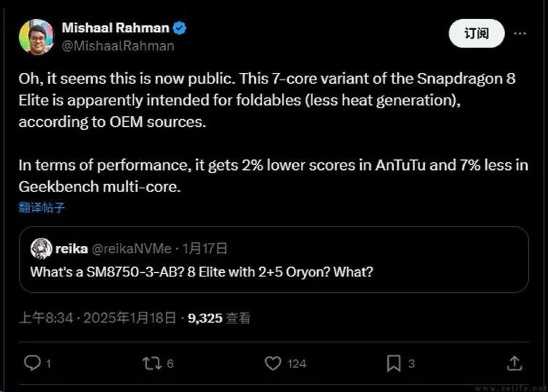Viewport: 548px width, 392px height.
Task: Click the reply comment bubble icon
Action: [32, 363]
